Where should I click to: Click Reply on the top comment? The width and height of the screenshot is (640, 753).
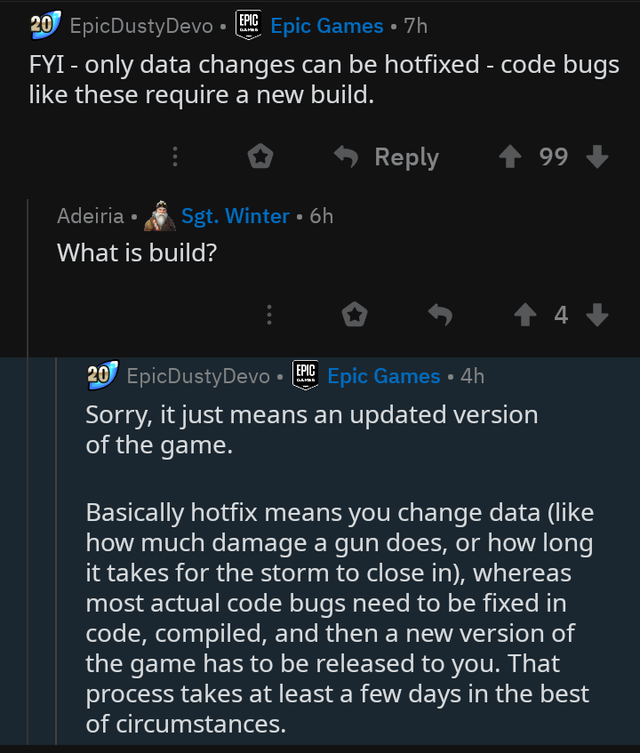point(387,157)
